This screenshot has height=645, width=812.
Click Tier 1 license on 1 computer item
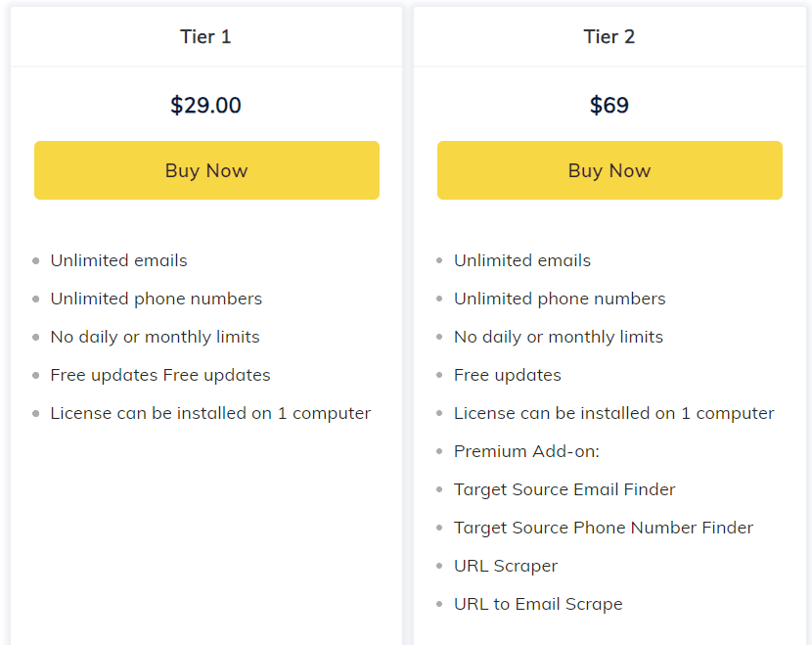[210, 413]
